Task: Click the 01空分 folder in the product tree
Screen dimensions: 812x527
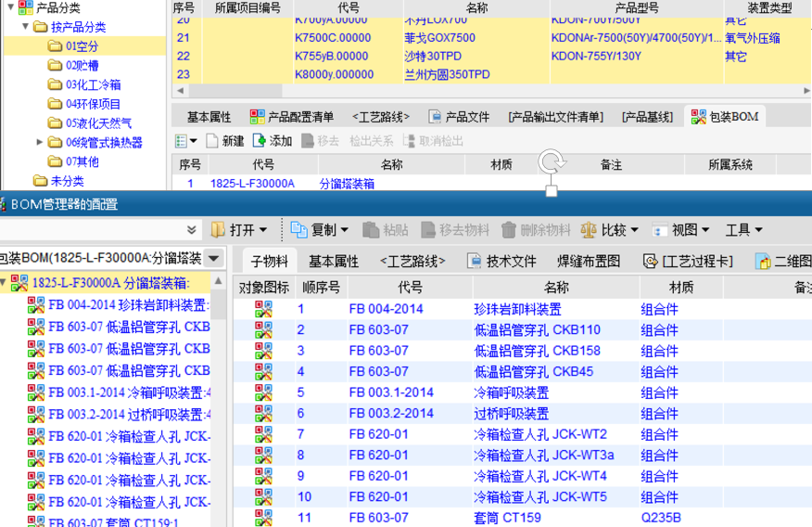Action: [82, 46]
